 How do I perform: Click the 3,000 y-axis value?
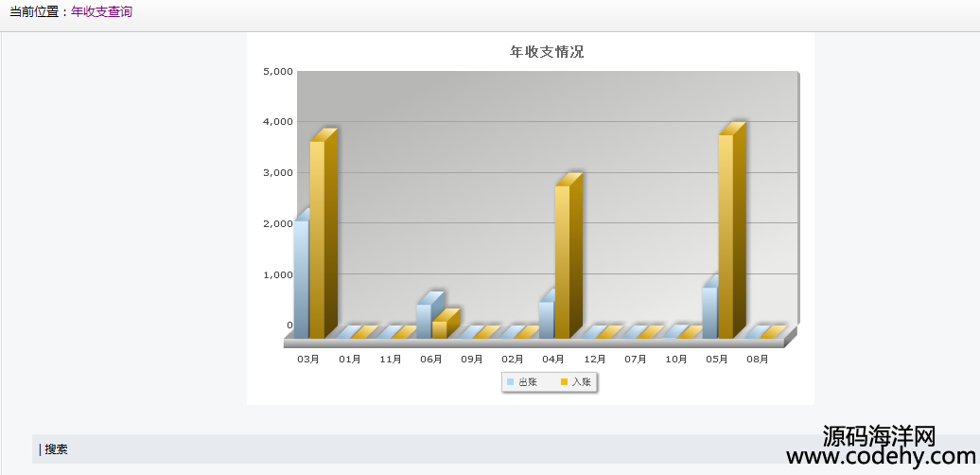coord(278,173)
